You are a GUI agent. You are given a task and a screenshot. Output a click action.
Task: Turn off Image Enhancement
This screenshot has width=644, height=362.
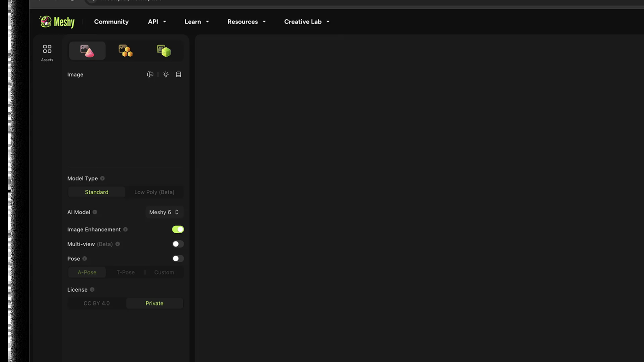[178, 230]
